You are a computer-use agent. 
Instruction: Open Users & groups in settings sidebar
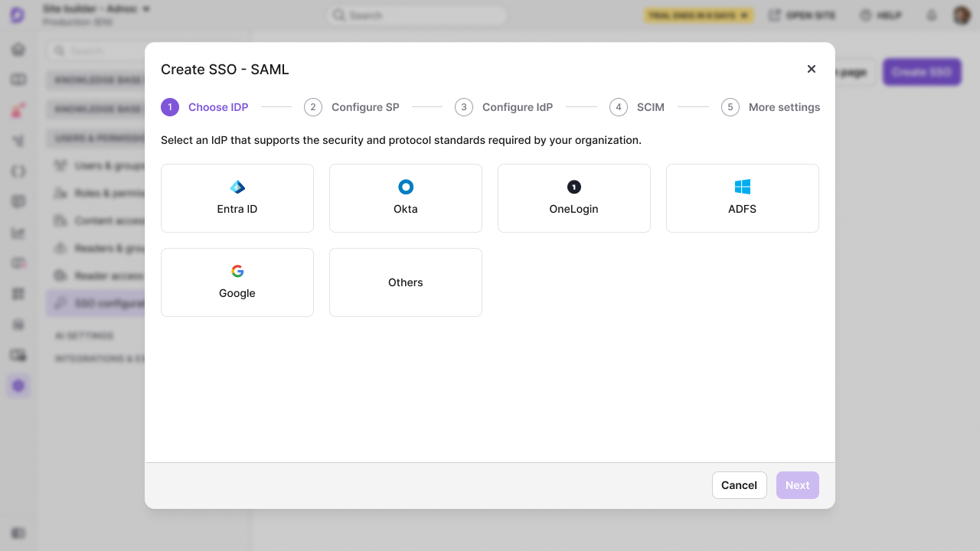(98, 165)
